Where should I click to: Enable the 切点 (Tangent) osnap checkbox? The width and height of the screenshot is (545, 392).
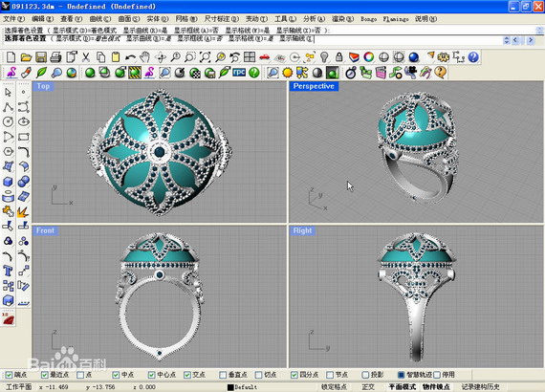[x=258, y=375]
